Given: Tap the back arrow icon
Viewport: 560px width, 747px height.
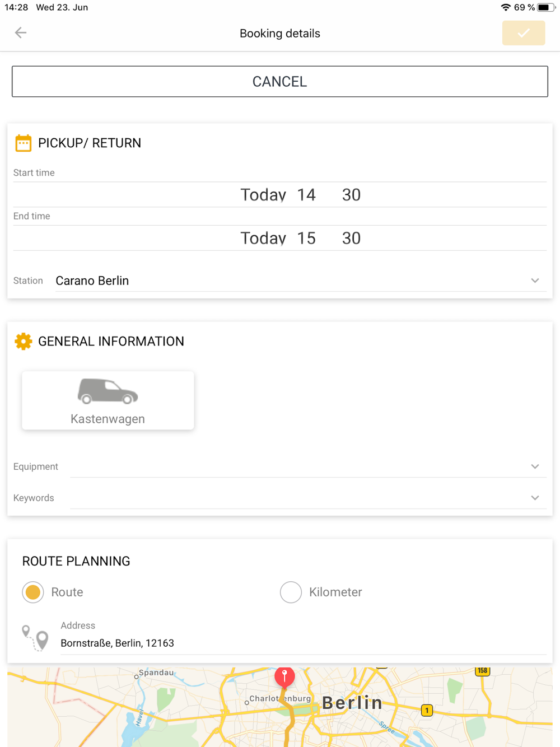Looking at the screenshot, I should pos(21,33).
